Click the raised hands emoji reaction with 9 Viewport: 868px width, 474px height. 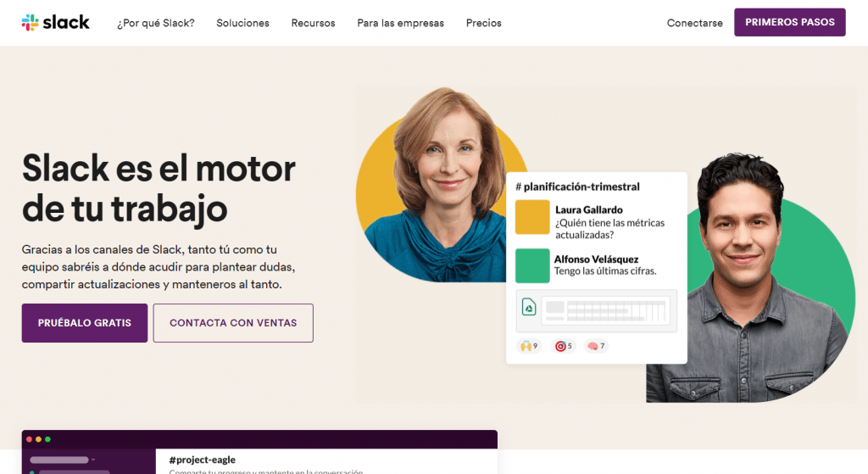tap(529, 346)
